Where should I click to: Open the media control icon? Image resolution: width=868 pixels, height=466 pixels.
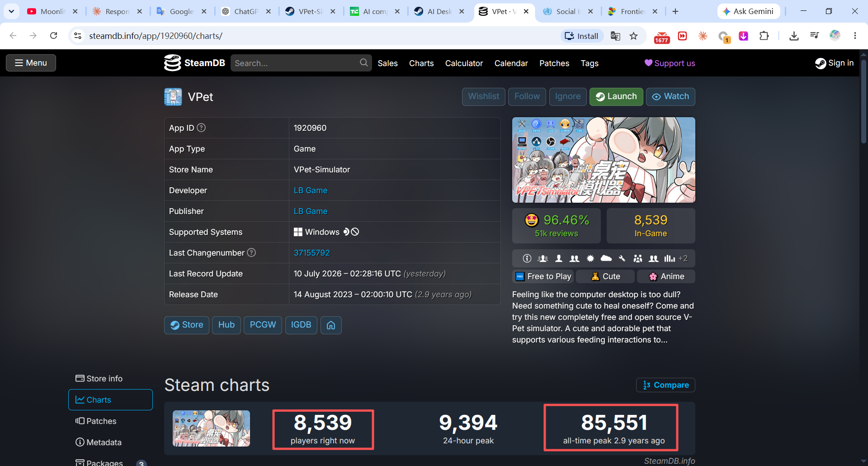tap(815, 36)
